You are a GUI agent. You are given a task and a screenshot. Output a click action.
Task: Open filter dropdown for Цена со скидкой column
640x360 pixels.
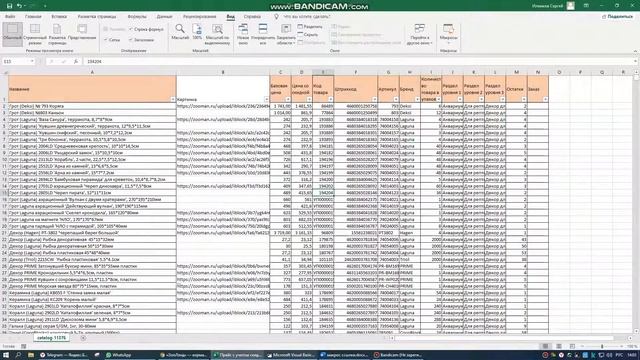click(309, 99)
